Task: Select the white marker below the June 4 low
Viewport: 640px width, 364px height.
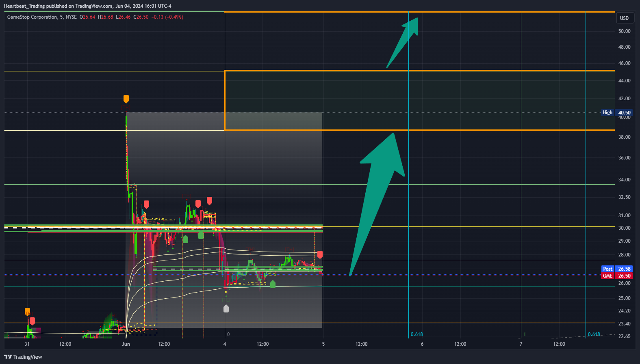Action: click(x=226, y=309)
